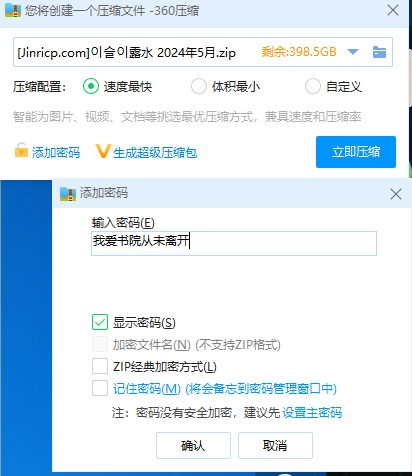Check ZIP经典加密方式(L) checkbox
The width and height of the screenshot is (412, 476).
coord(100,366)
